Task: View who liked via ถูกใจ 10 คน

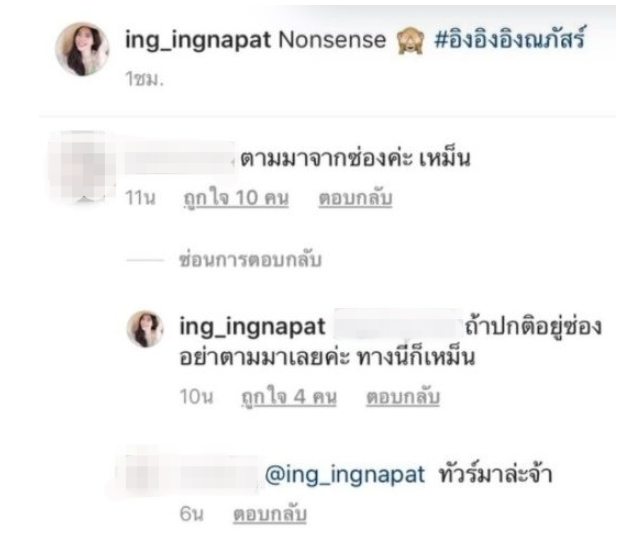Action: click(x=236, y=198)
